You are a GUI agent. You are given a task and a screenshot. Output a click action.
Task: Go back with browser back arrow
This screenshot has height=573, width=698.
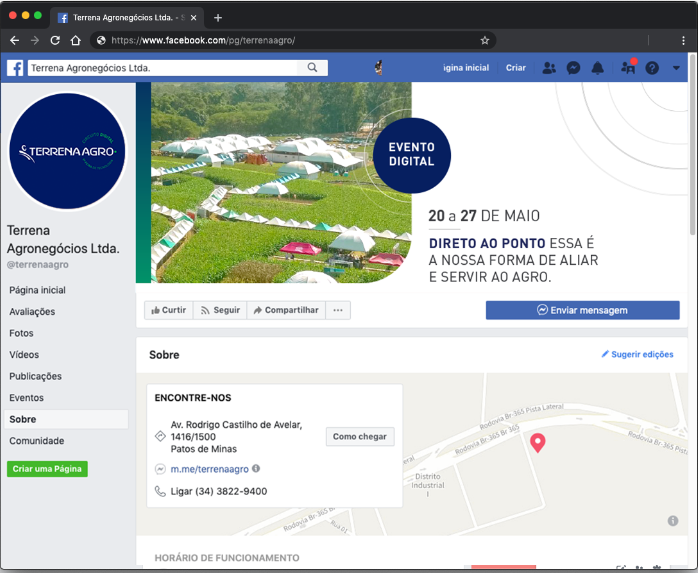[15, 41]
